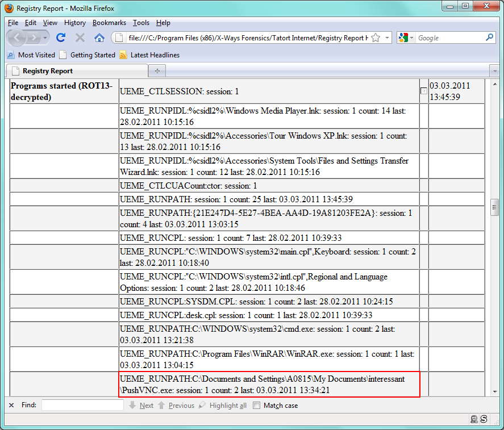The width and height of the screenshot is (504, 430).
Task: Go to the Home page icon
Action: click(x=99, y=37)
